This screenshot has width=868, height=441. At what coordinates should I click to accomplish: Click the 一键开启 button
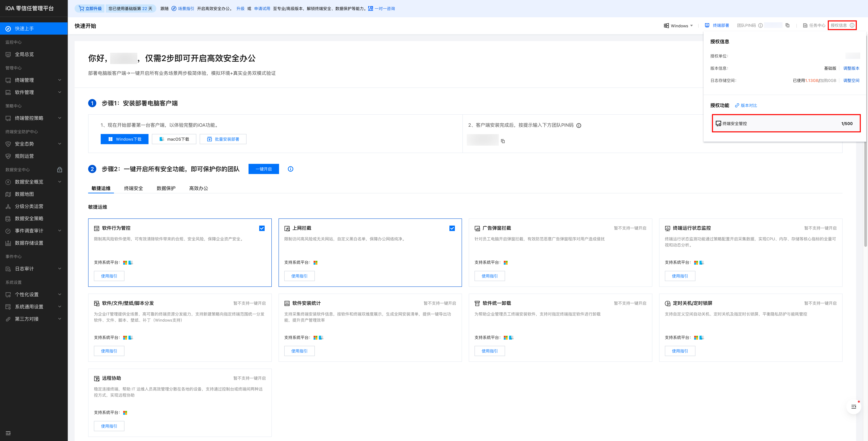pyautogui.click(x=263, y=169)
